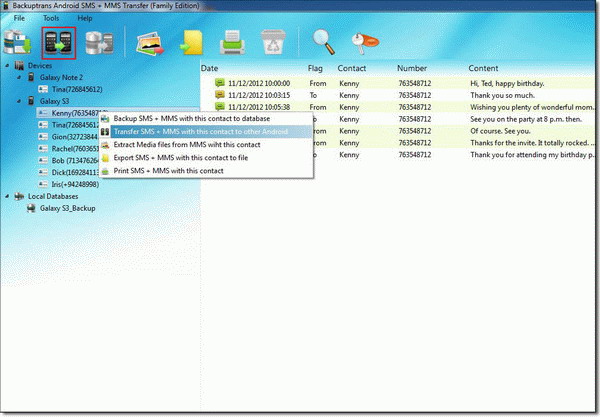Choose Transfer SMS + MMS to other Android

click(207, 132)
